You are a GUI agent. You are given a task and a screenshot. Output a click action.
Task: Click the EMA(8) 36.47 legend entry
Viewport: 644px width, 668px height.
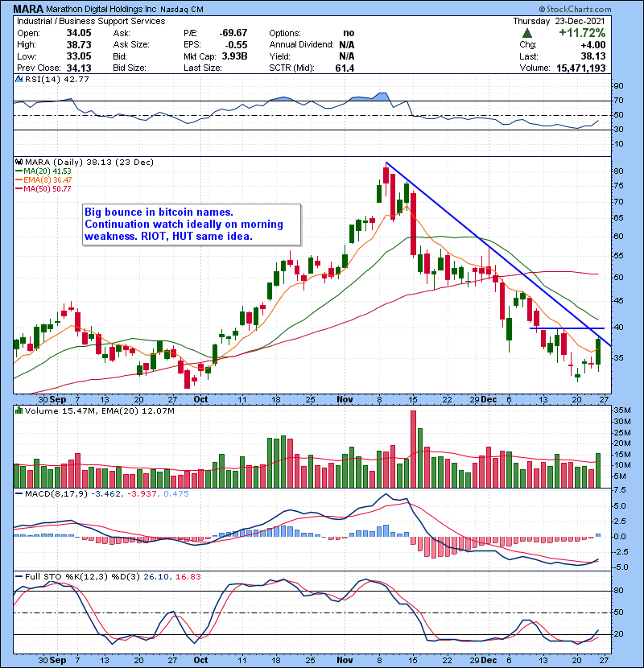pos(44,179)
